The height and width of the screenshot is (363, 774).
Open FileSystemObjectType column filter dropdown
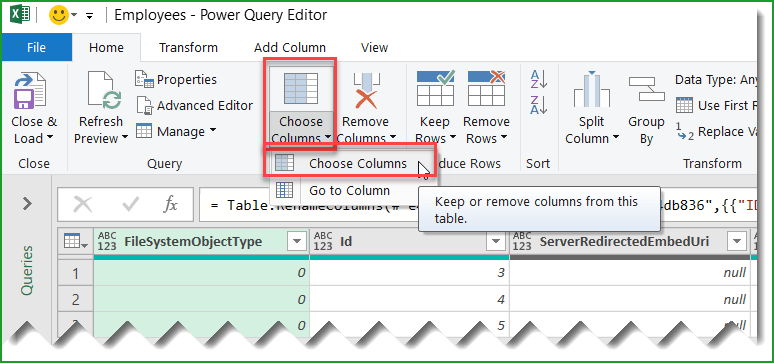tap(297, 242)
